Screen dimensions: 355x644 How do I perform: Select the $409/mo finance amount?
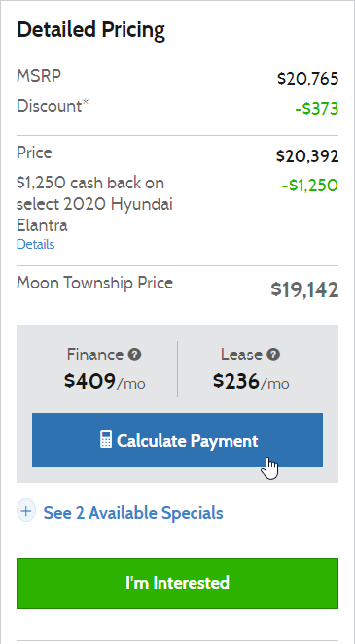click(104, 382)
